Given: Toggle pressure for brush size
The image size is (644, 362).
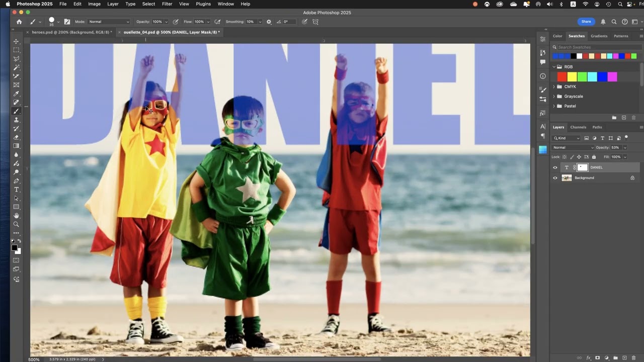Looking at the screenshot, I should [x=305, y=22].
